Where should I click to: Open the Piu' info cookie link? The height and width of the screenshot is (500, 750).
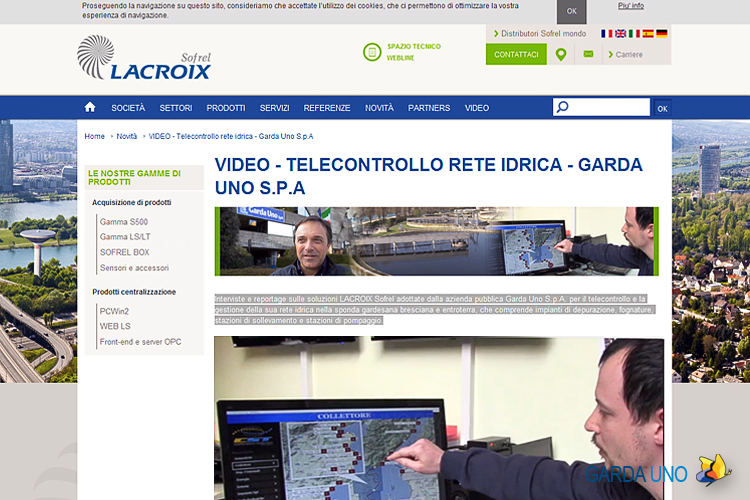tap(631, 6)
